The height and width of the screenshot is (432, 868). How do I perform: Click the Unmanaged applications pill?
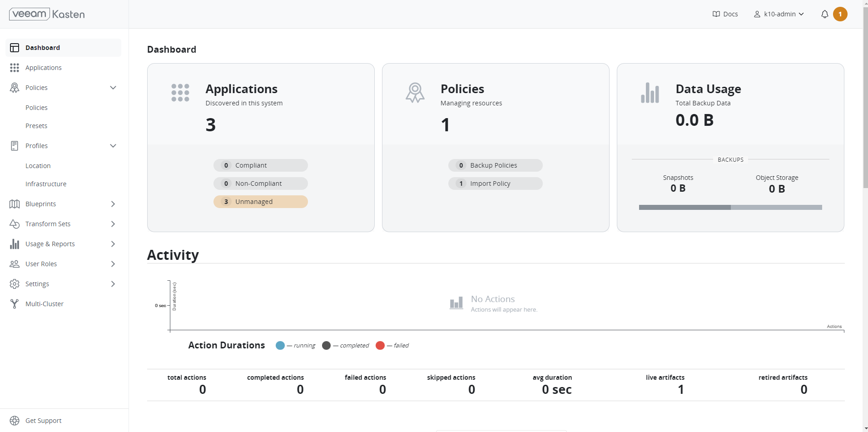click(260, 202)
